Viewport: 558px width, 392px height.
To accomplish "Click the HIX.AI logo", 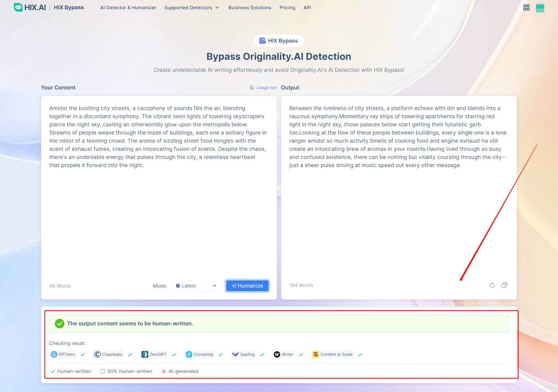I will (x=30, y=7).
